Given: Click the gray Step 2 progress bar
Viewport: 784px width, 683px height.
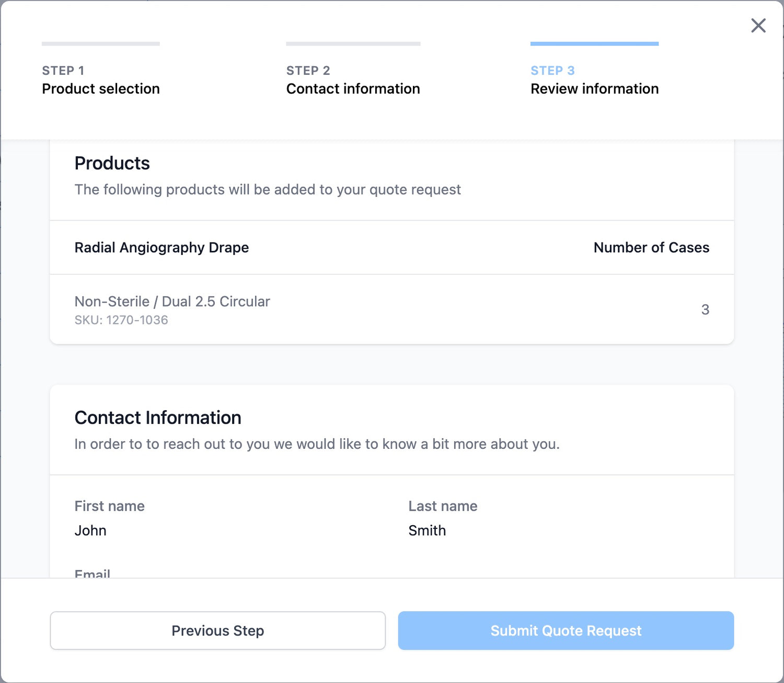Looking at the screenshot, I should point(353,44).
